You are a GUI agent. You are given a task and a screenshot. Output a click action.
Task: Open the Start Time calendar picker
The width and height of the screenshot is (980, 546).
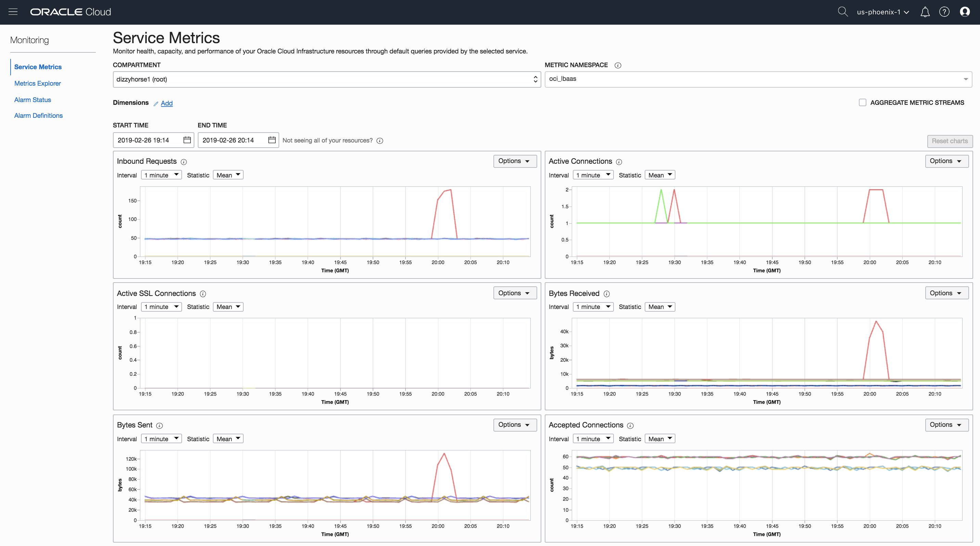pyautogui.click(x=187, y=140)
